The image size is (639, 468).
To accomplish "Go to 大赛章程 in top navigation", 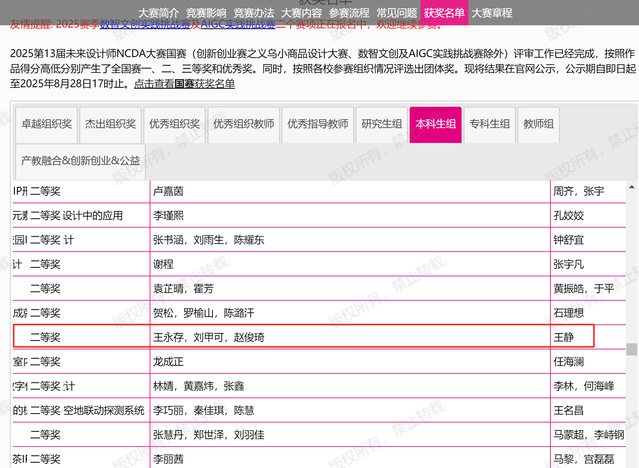I will coord(492,12).
